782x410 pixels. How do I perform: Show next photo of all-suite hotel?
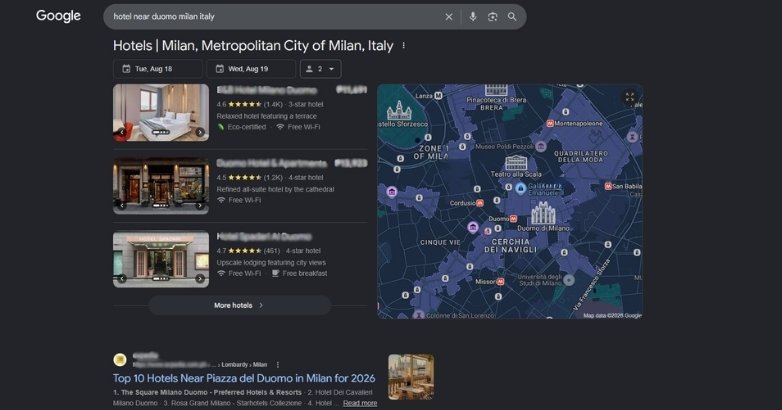200,205
